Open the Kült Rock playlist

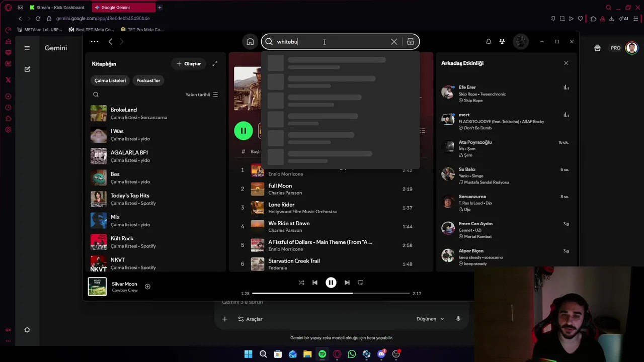coord(155,242)
